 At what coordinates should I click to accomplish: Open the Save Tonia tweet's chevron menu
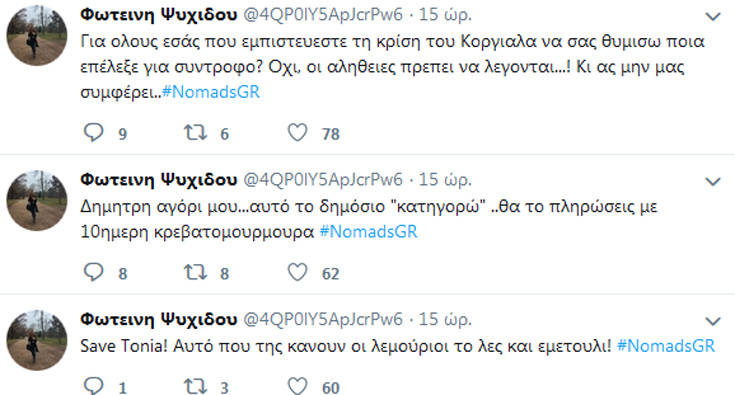pyautogui.click(x=713, y=321)
